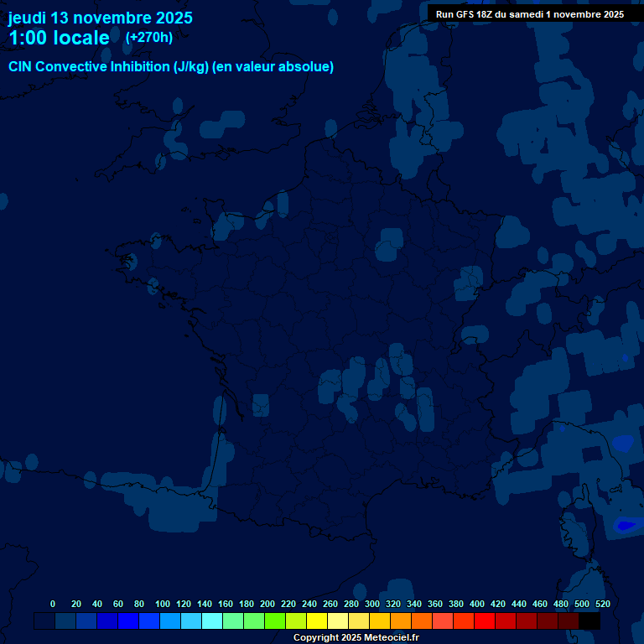Click the light blue 120 swatch
This screenshot has height=644, width=644.
click(x=170, y=621)
